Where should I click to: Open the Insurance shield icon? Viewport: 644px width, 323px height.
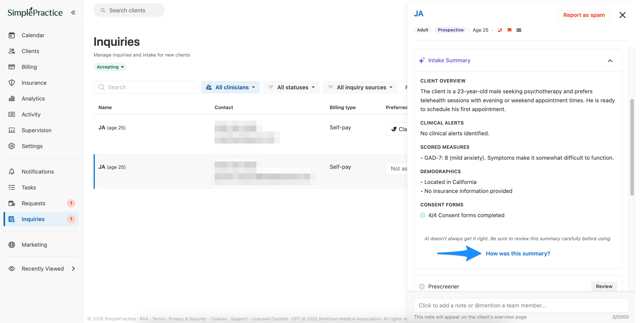11,83
